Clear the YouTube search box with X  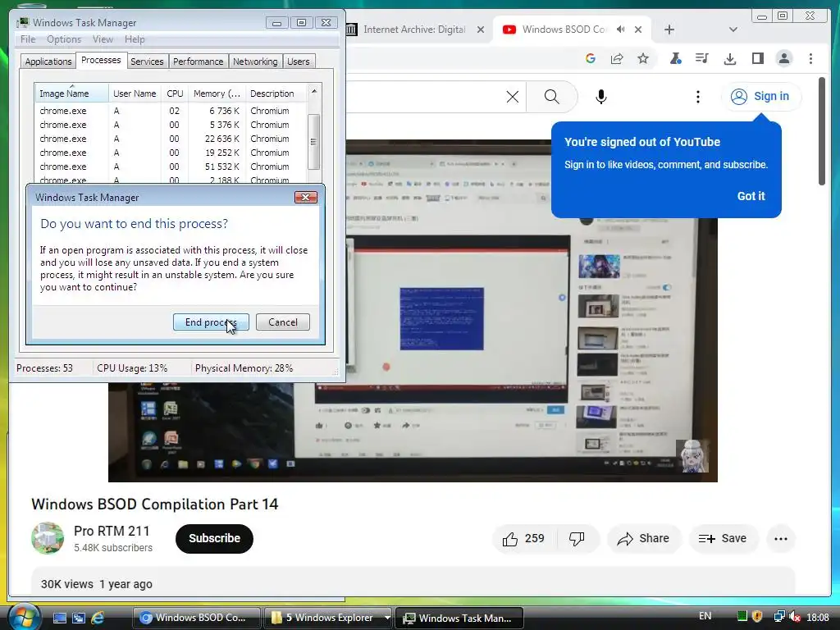pos(512,97)
